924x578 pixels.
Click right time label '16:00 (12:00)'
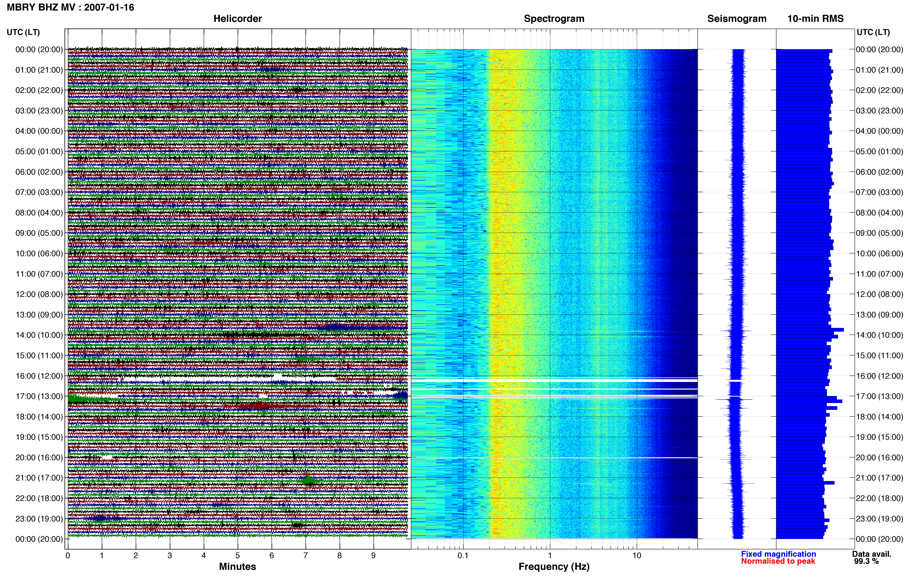pos(879,376)
